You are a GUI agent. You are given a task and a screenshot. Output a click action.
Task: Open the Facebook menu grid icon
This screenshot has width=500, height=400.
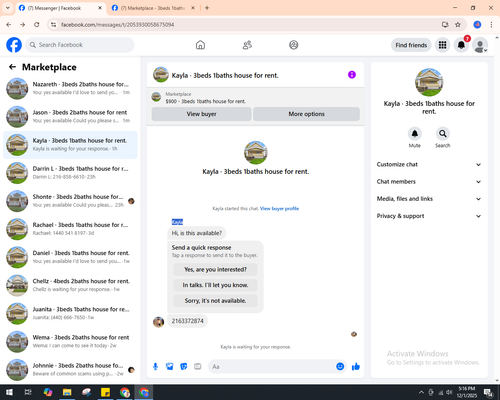pyautogui.click(x=442, y=45)
